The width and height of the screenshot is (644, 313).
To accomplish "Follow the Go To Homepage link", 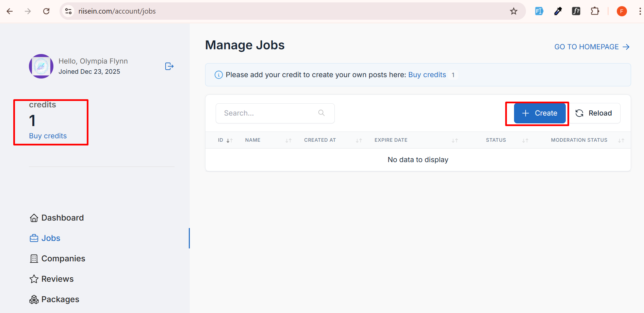I will pos(592,47).
